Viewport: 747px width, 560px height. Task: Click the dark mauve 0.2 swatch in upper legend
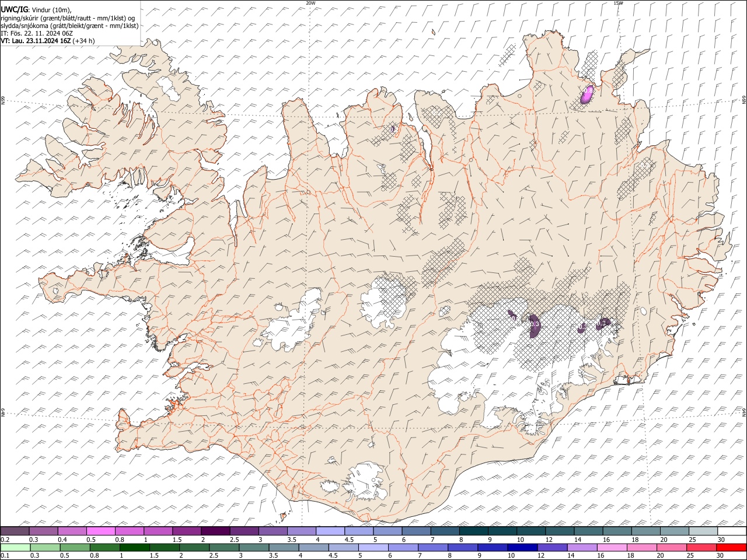tap(15, 531)
